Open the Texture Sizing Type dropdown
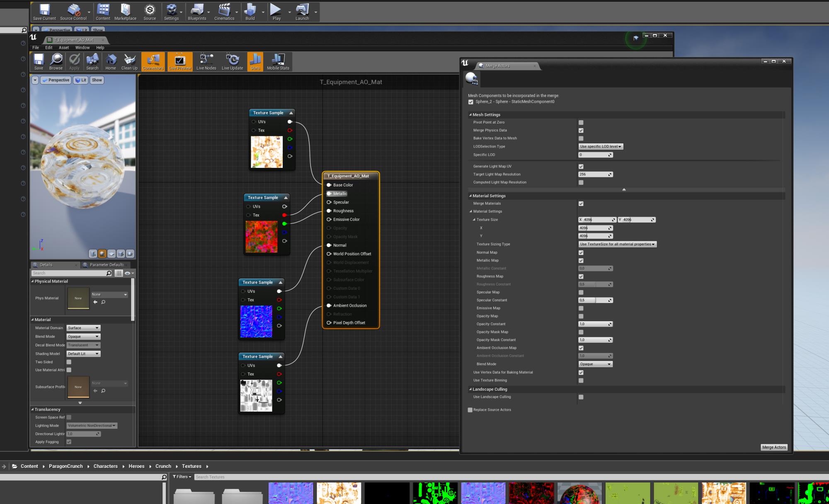This screenshot has width=829, height=504. click(x=617, y=244)
